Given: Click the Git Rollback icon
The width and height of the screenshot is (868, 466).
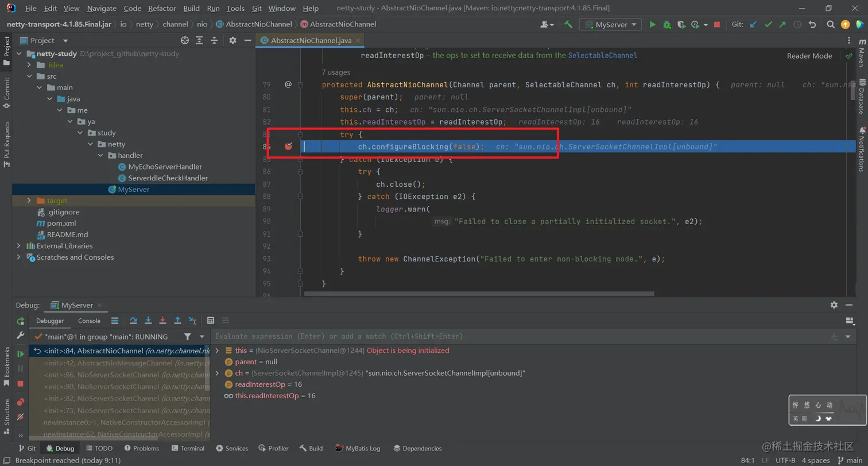Looking at the screenshot, I should tap(812, 25).
